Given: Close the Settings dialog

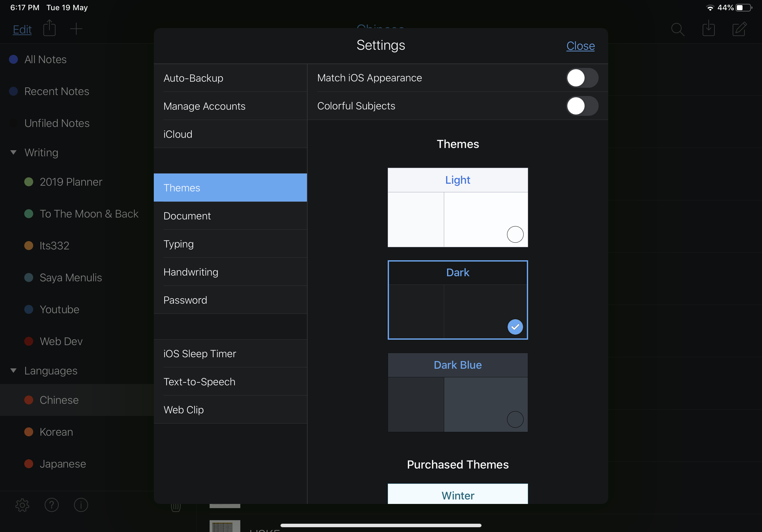Looking at the screenshot, I should click(580, 46).
